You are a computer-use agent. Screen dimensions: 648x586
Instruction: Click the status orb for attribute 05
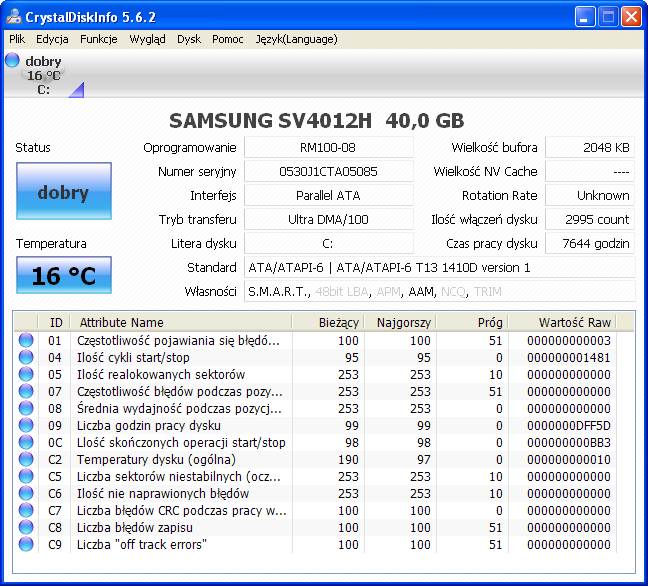(x=26, y=374)
